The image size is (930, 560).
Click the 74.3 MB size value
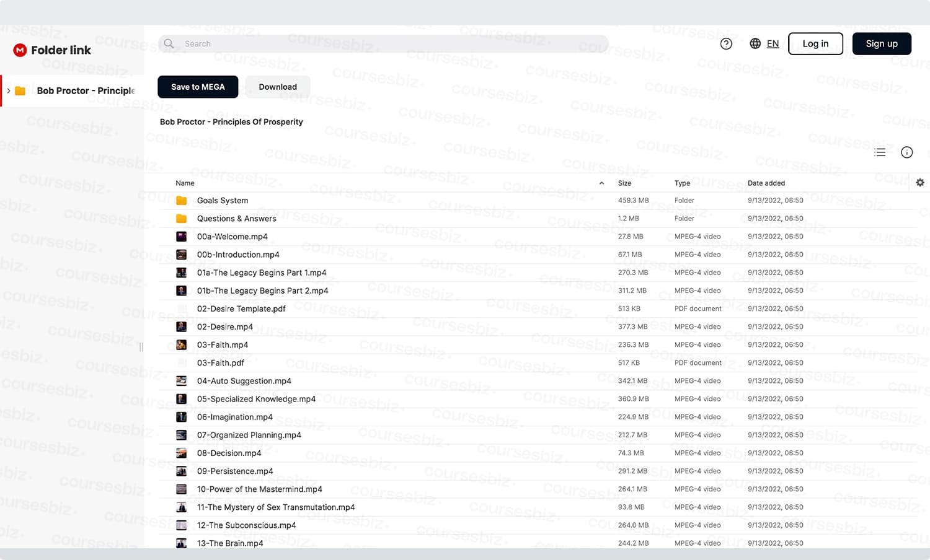pos(631,453)
